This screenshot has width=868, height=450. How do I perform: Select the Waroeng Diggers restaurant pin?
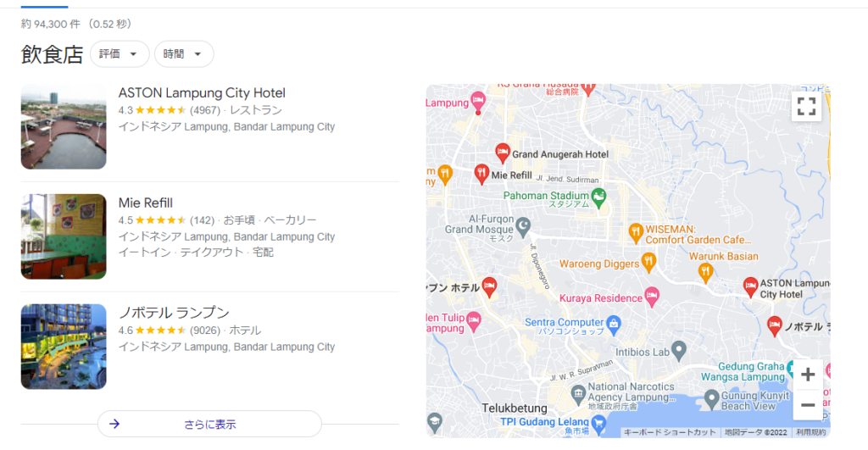[x=648, y=262]
